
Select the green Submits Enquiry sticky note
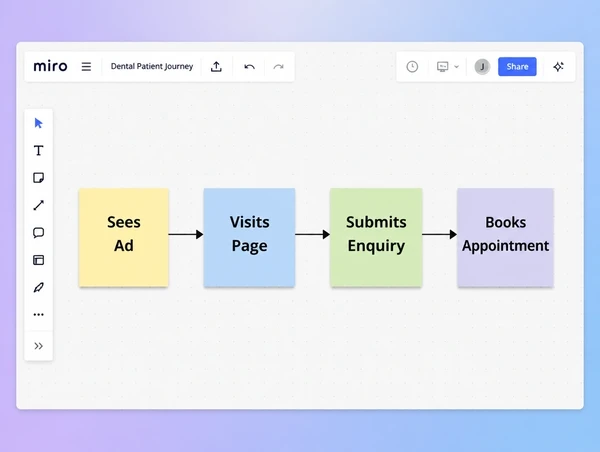pos(376,237)
